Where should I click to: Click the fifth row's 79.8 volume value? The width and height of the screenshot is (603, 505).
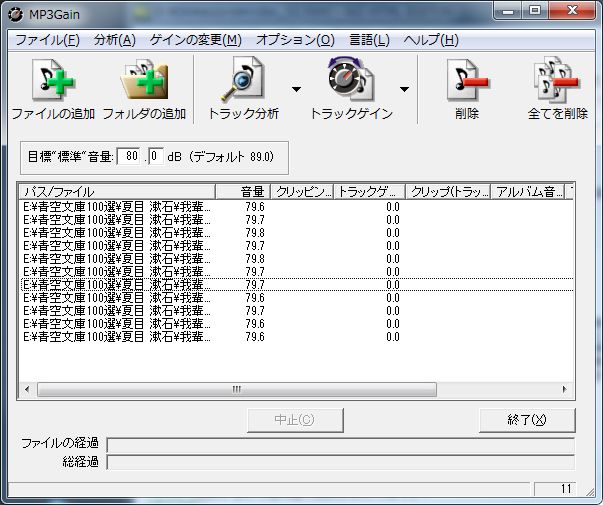click(x=255, y=259)
